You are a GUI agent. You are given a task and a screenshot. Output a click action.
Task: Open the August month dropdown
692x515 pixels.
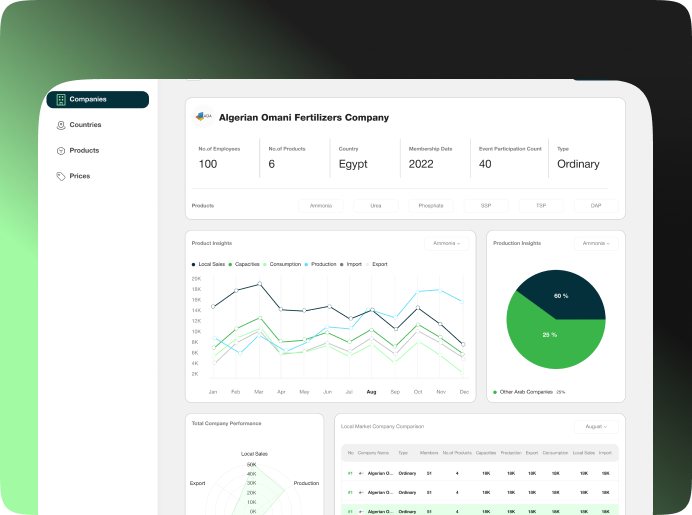point(596,427)
